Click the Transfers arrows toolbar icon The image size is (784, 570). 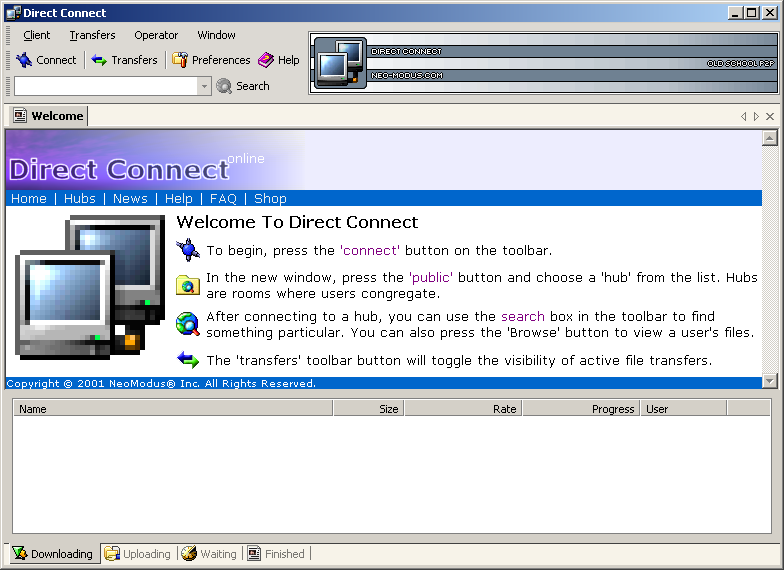99,60
